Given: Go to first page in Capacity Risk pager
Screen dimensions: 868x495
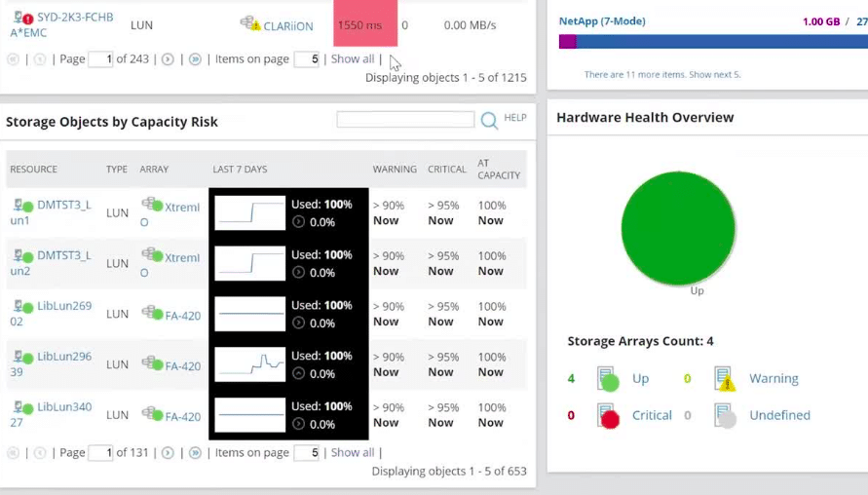Looking at the screenshot, I should (x=14, y=453).
